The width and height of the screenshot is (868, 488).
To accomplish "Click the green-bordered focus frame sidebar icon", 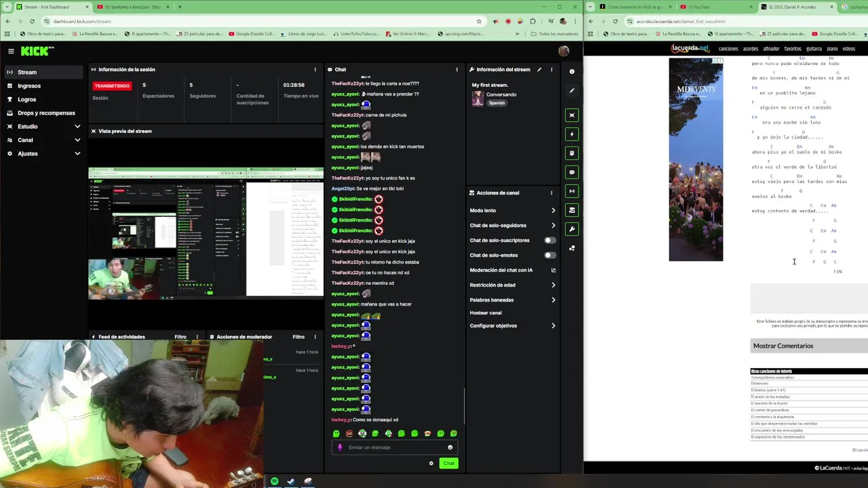I will [x=572, y=115].
